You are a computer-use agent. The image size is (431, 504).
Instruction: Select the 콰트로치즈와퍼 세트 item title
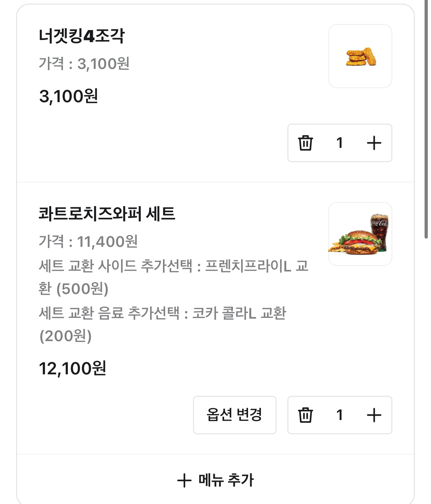107,214
